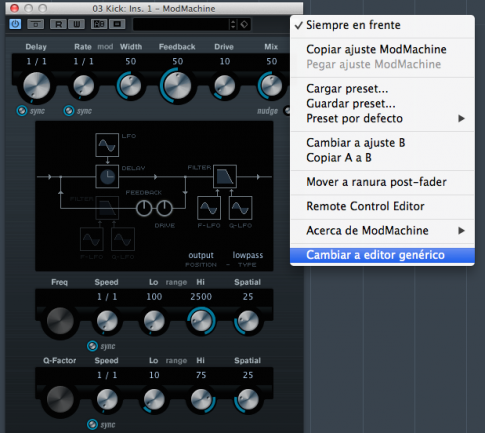
Task: Enable sync toggle under Delay knob
Action: (22, 111)
